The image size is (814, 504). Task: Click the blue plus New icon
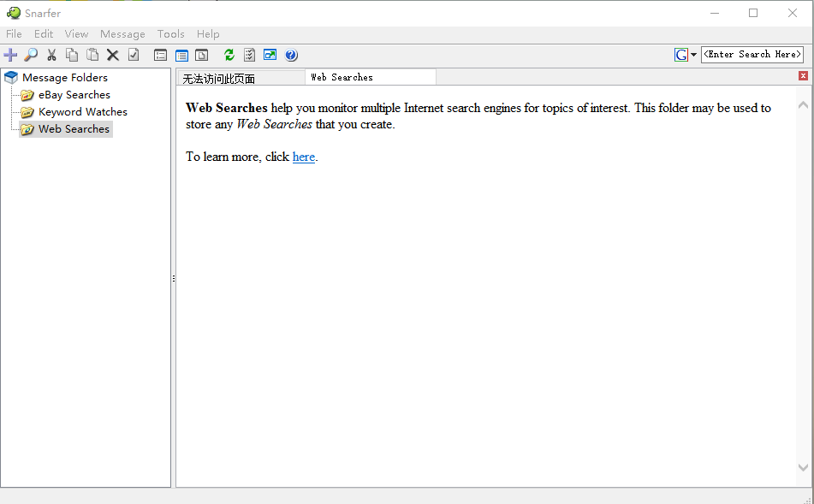[10, 55]
